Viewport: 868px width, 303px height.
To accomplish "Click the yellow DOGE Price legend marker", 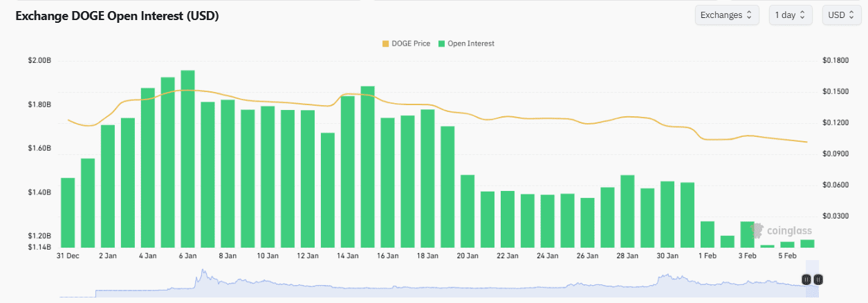I will [x=385, y=44].
